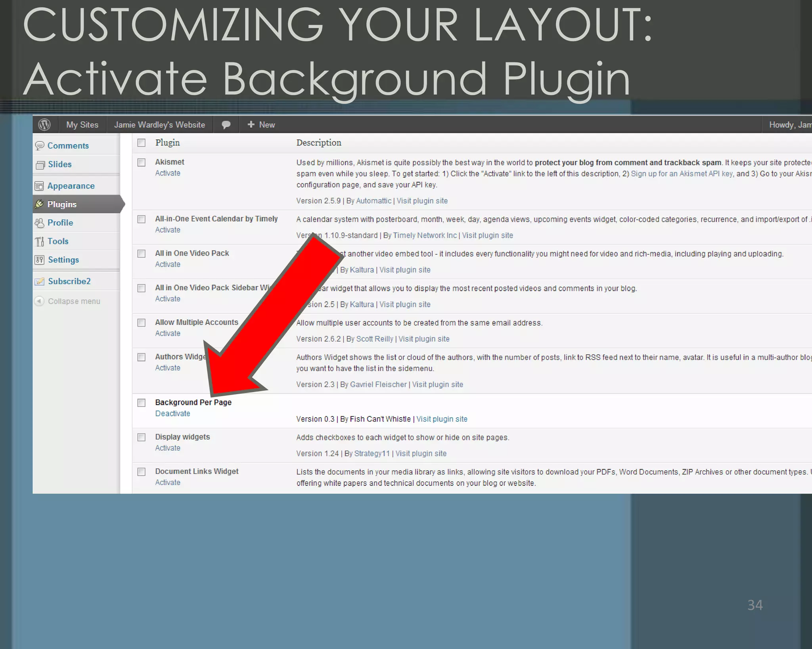Click the Plugins plug icon
812x649 pixels.
(39, 204)
